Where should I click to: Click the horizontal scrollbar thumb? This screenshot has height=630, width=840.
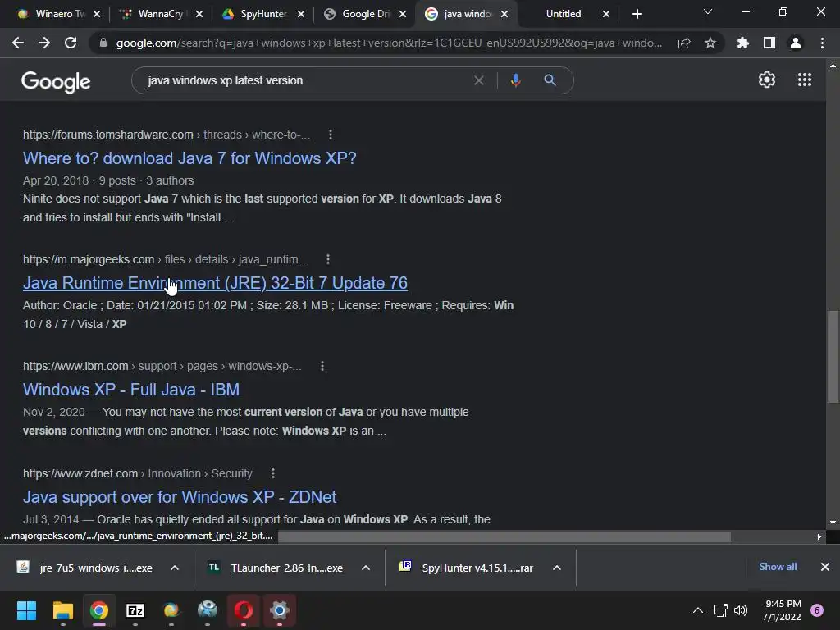(504, 536)
